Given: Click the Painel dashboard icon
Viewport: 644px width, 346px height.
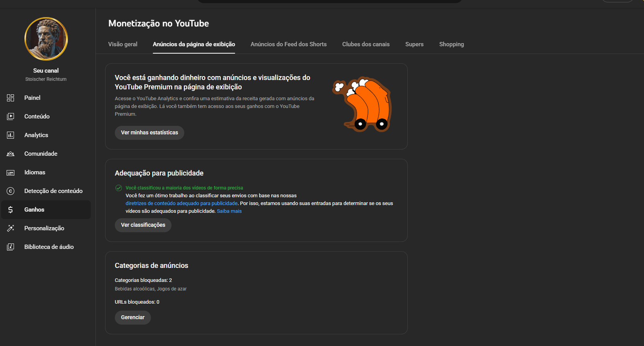Looking at the screenshot, I should point(10,98).
